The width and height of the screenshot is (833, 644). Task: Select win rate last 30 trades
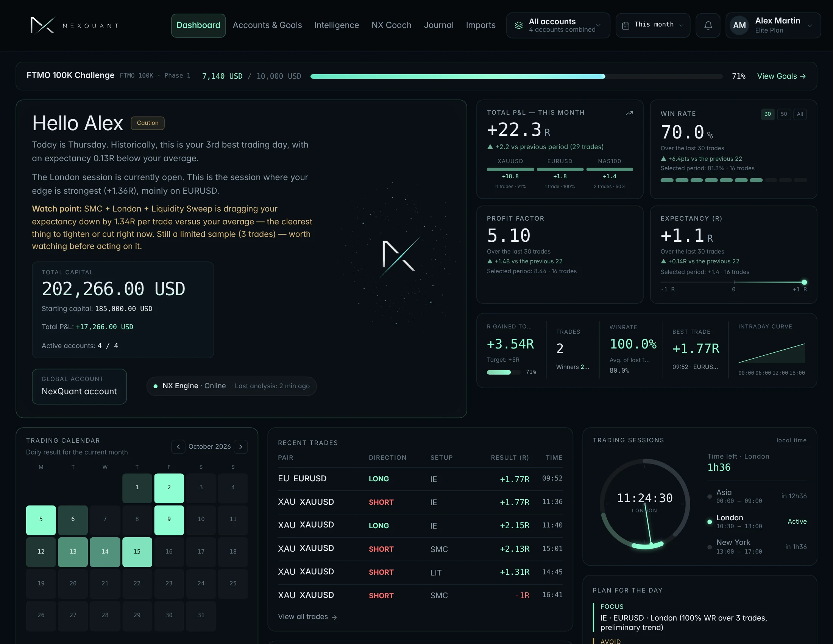tap(767, 114)
